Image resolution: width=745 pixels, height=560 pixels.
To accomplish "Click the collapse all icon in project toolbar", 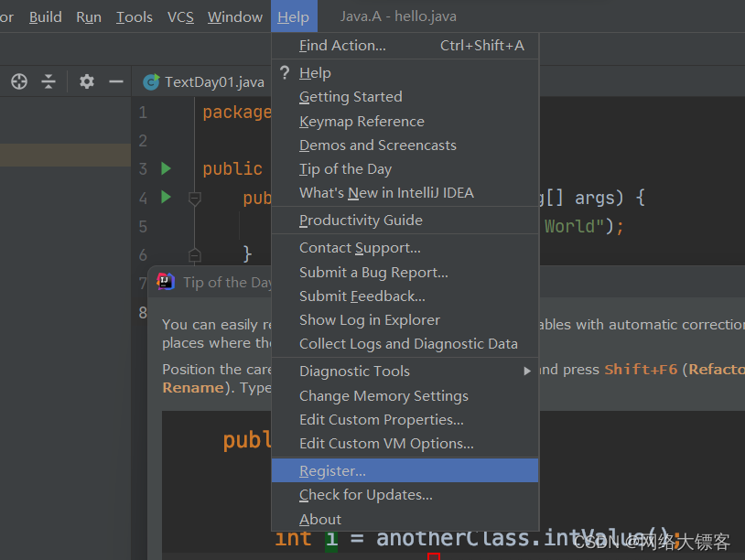I will (x=49, y=81).
